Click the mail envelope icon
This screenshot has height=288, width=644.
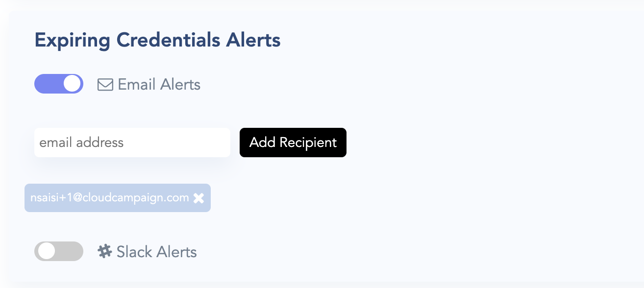[105, 85]
